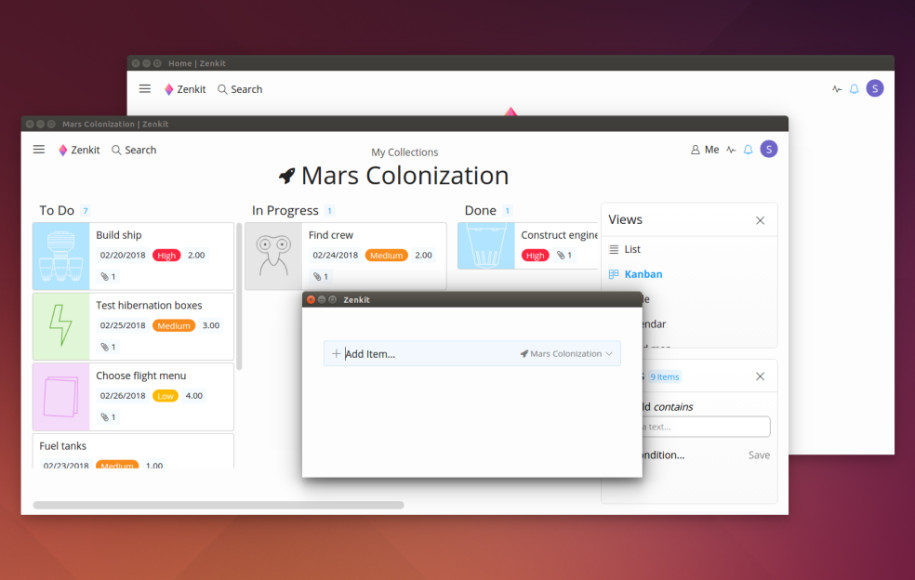915x580 pixels.
Task: Open the Choose flight menu card title
Action: [141, 376]
